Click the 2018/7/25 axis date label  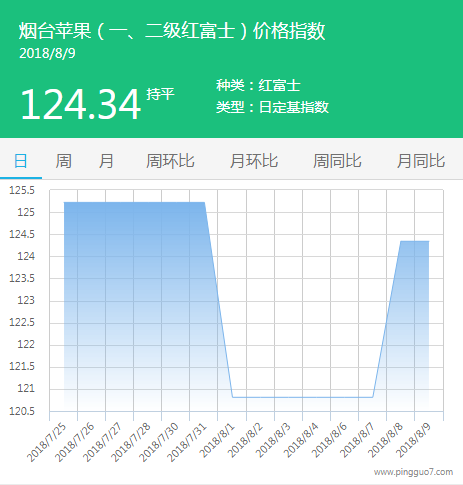tap(46, 443)
